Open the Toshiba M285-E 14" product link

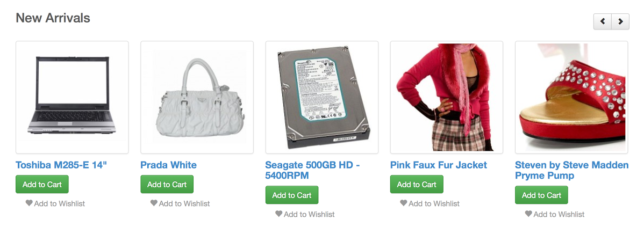pos(61,165)
